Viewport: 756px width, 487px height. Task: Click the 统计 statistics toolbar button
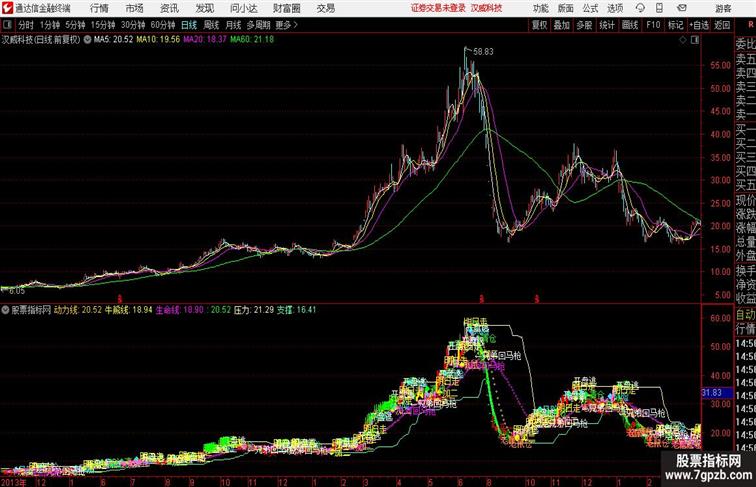pyautogui.click(x=607, y=25)
